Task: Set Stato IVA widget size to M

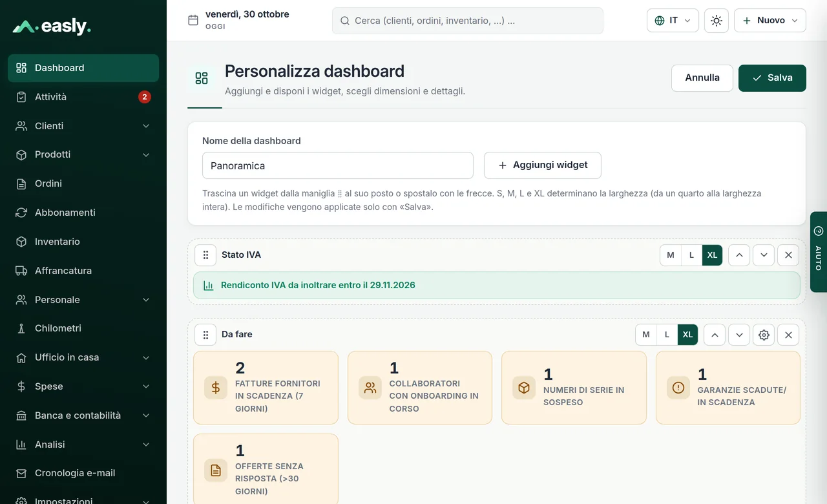Action: (x=671, y=255)
